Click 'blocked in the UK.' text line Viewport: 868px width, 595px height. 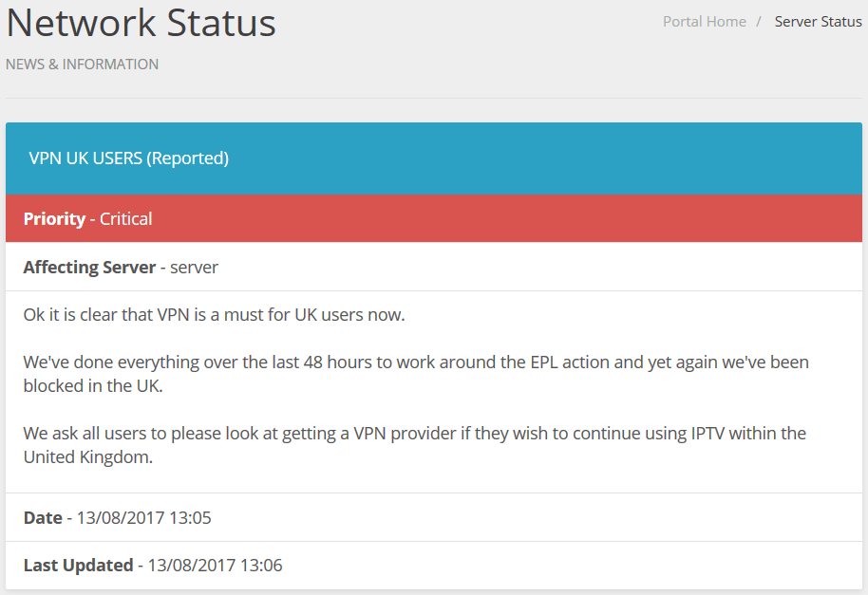93,386
